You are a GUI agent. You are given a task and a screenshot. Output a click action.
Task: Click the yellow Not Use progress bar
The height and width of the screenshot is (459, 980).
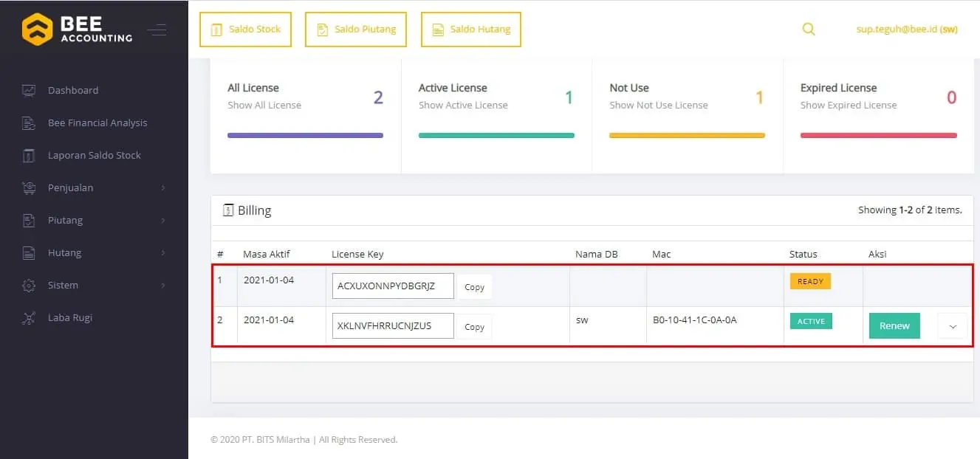tap(687, 136)
